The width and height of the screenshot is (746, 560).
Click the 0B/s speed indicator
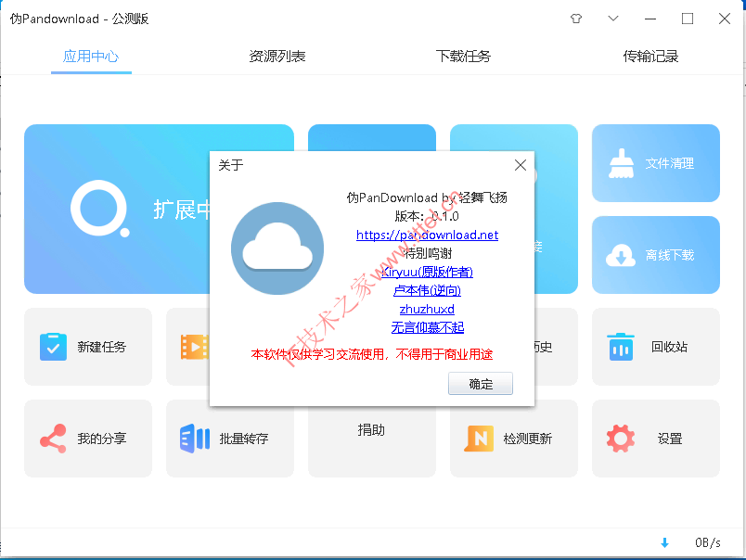707,542
